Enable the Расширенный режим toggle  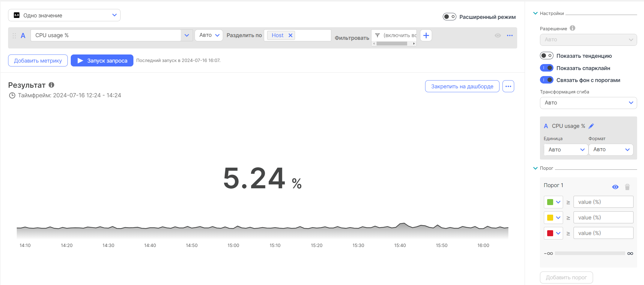pos(449,17)
